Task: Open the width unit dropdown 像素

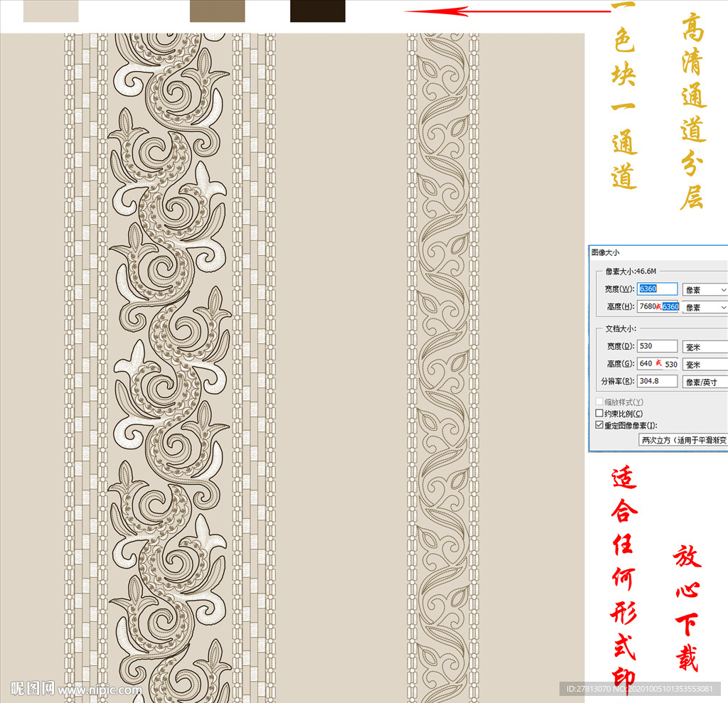Action: click(x=705, y=290)
